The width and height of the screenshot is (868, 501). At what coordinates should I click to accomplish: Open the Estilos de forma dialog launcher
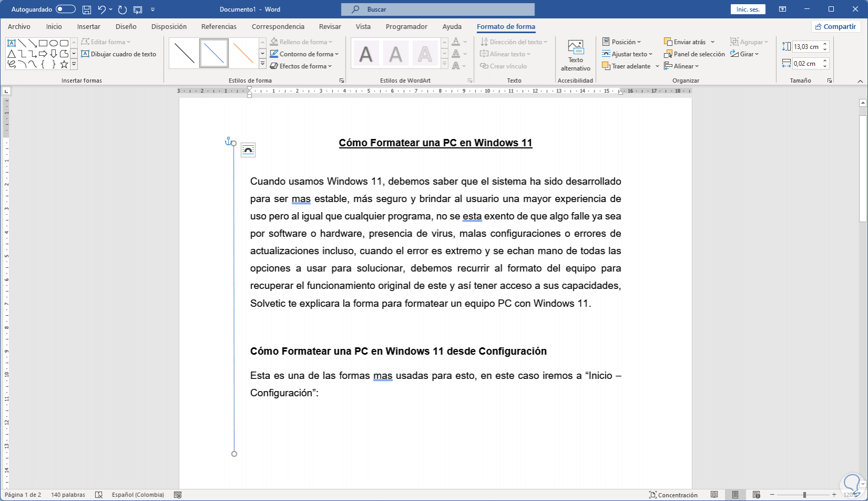pyautogui.click(x=341, y=81)
